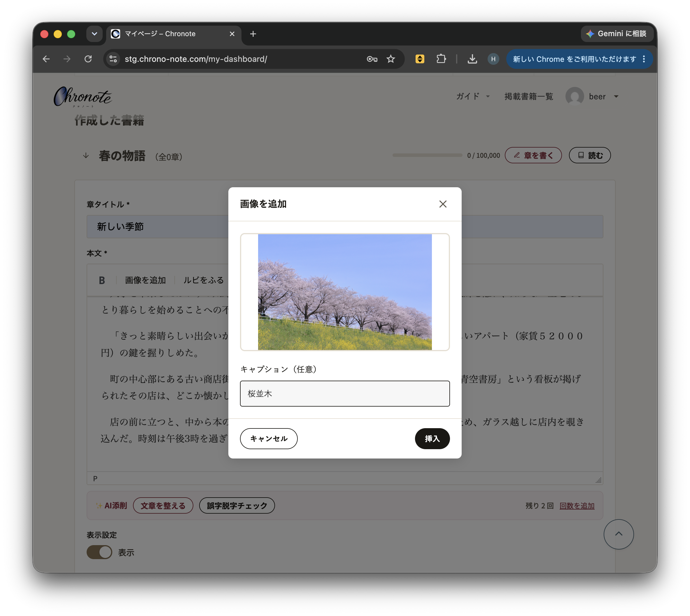Go back with the browser back arrow

[46, 59]
